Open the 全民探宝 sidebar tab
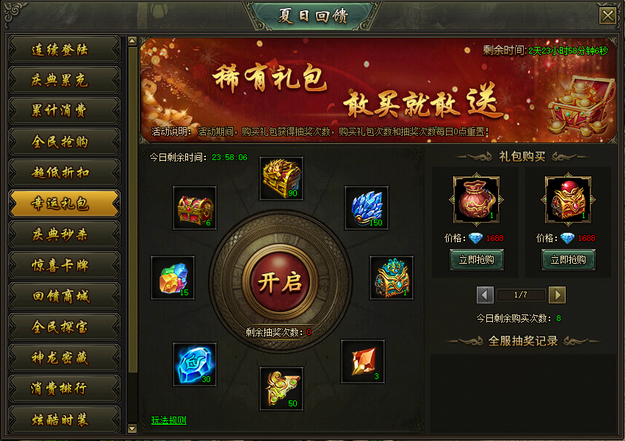 (x=64, y=327)
